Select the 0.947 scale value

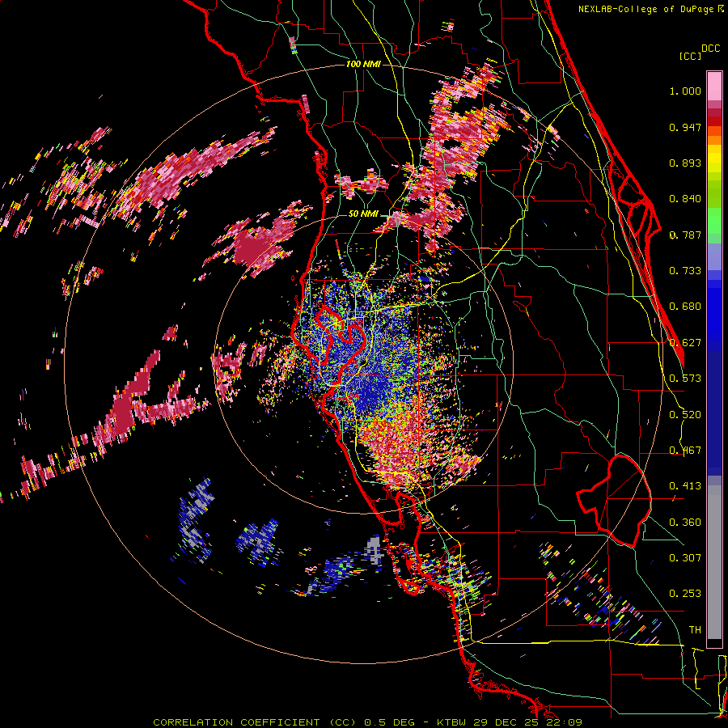click(x=685, y=127)
